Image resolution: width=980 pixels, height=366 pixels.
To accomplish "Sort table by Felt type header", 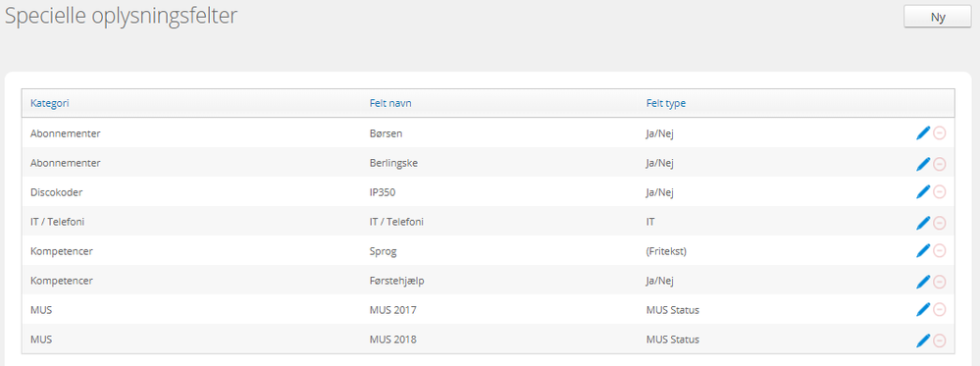I will [666, 103].
